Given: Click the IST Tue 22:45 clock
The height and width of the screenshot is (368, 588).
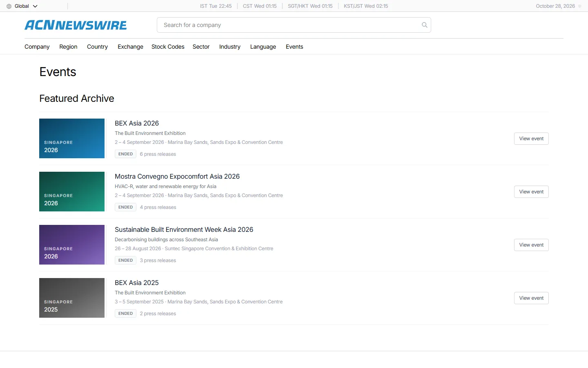Looking at the screenshot, I should pos(216,6).
